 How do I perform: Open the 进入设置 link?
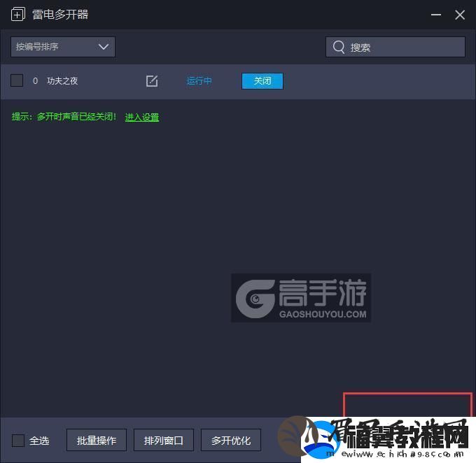pyautogui.click(x=142, y=117)
